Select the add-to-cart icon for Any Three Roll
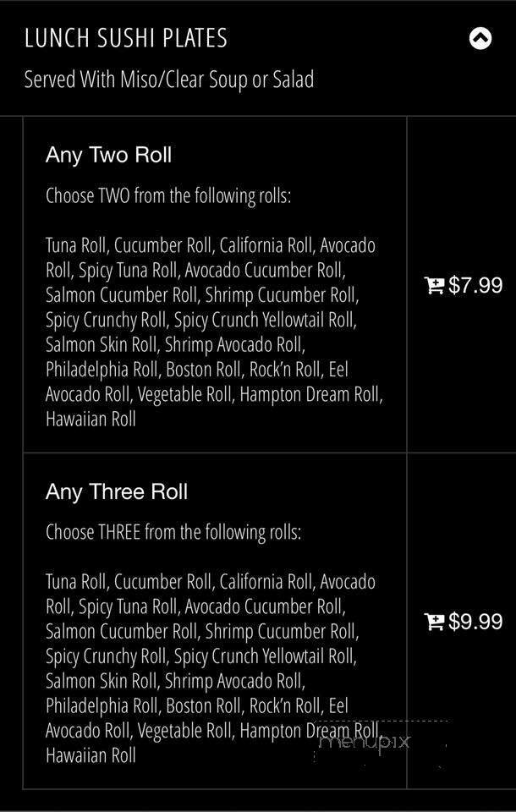516x812 pixels. tap(435, 622)
